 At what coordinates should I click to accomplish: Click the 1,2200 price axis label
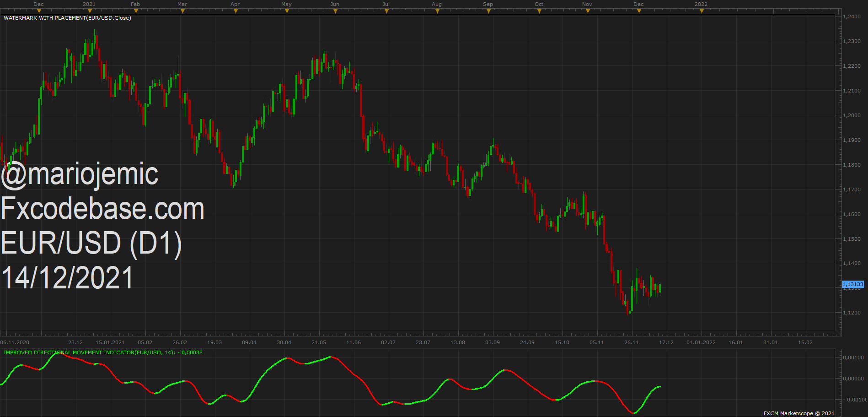click(x=852, y=66)
